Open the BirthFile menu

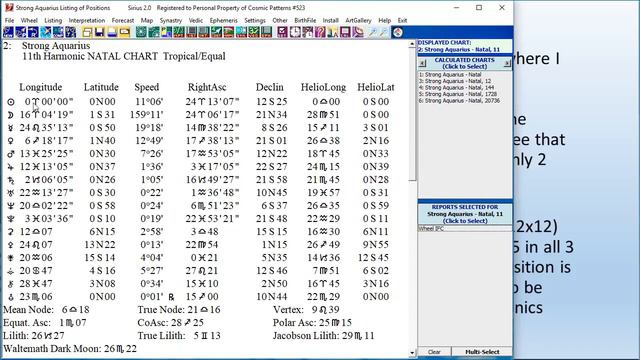[305, 20]
